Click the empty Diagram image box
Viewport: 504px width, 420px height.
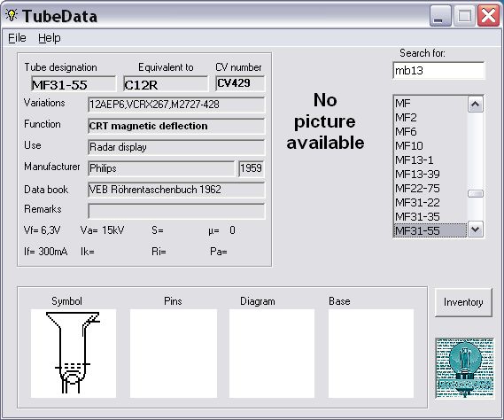(272, 354)
